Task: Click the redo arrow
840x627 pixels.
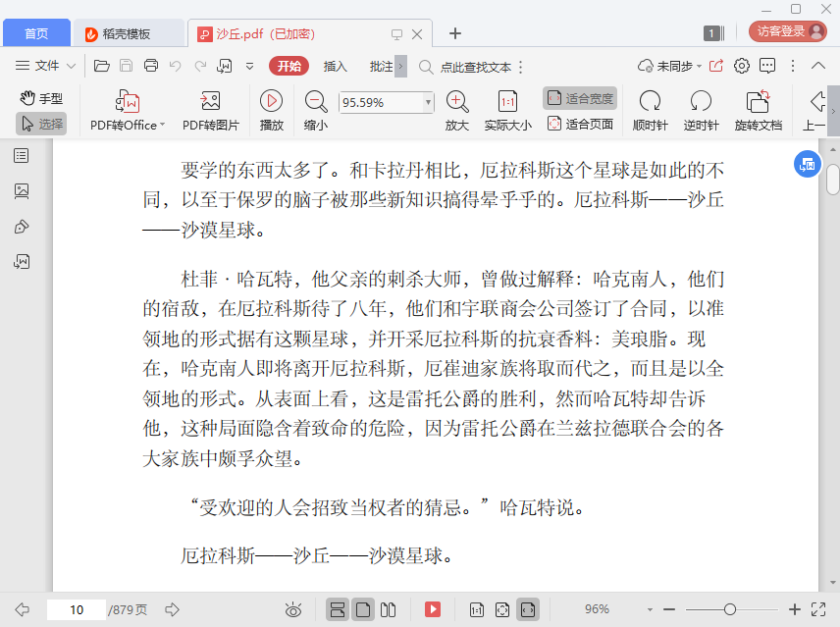Action: click(x=200, y=66)
